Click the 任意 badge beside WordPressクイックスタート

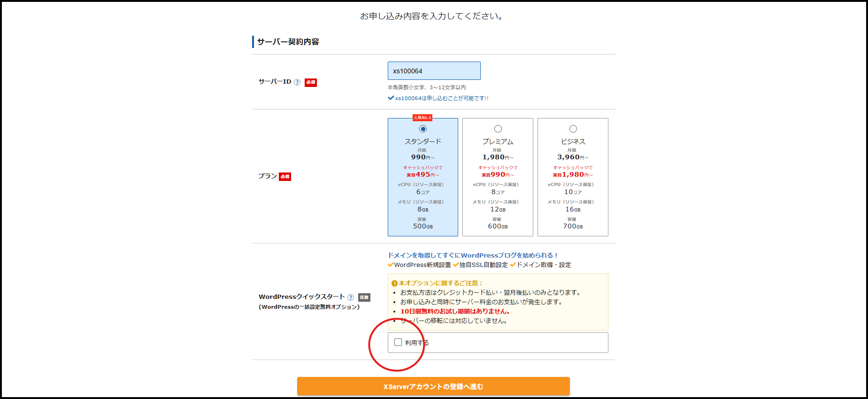tap(364, 297)
